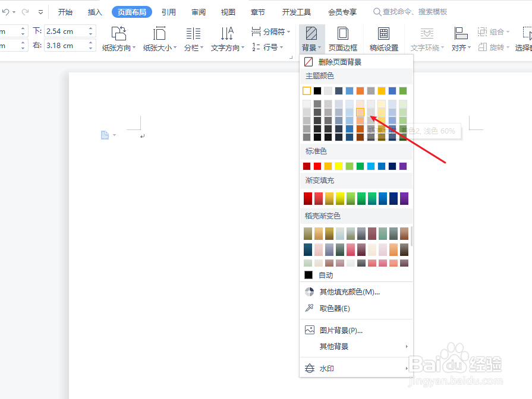Select the blue theme color swatch
The width and height of the screenshot is (532, 399).
point(392,91)
